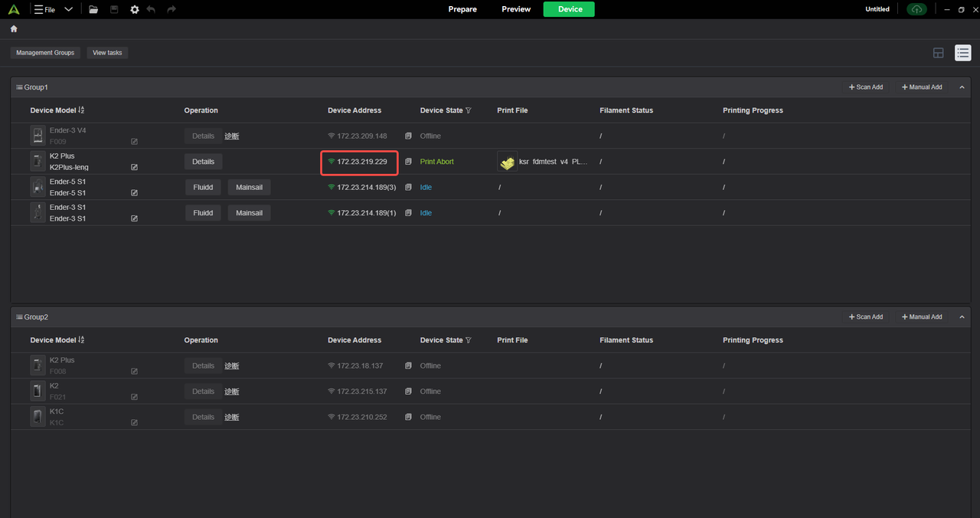Screen dimensions: 980x518
Task: Switch to the Preview tab
Action: click(x=516, y=9)
